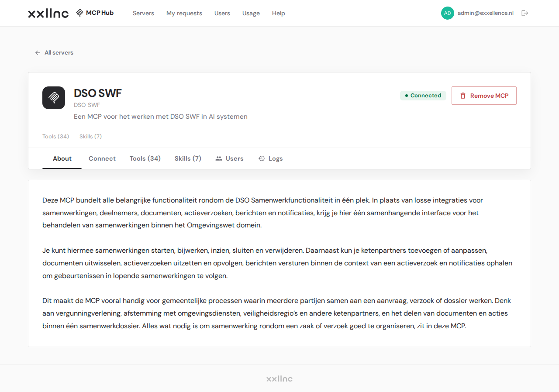Click the gray DSO SWF subtitle below heading
The image size is (559, 392).
click(x=87, y=105)
